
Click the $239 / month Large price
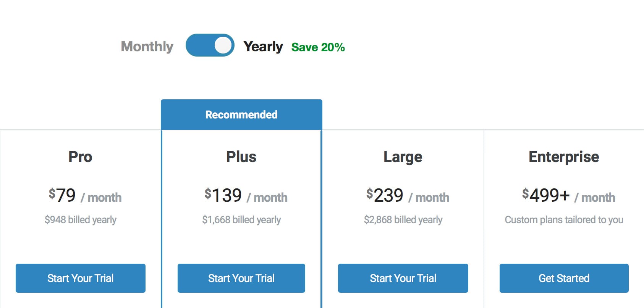coord(408,196)
